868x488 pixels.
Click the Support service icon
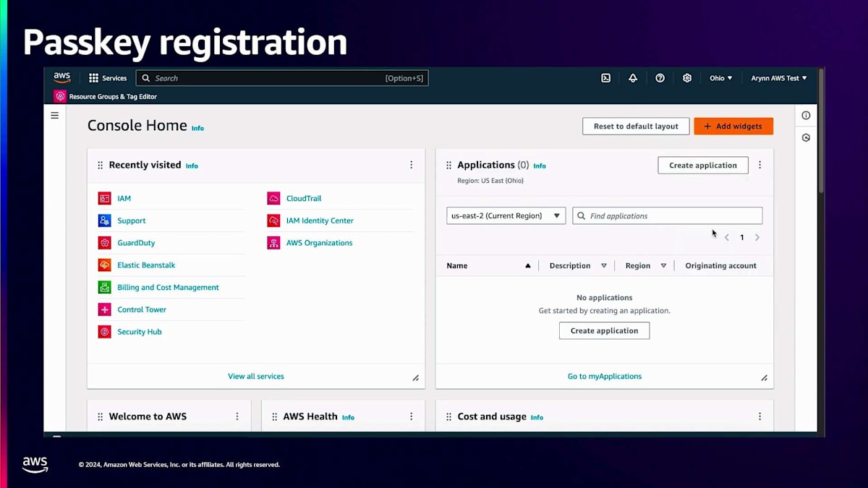[x=105, y=221]
